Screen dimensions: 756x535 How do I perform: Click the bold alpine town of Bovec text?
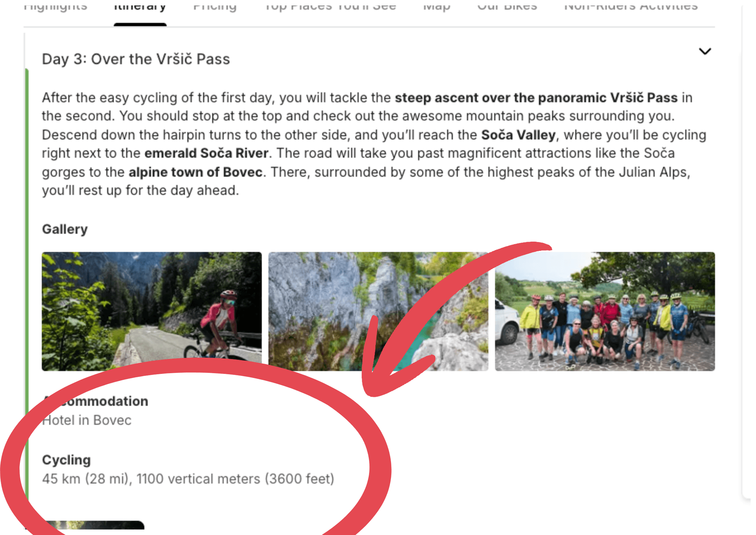tap(195, 172)
